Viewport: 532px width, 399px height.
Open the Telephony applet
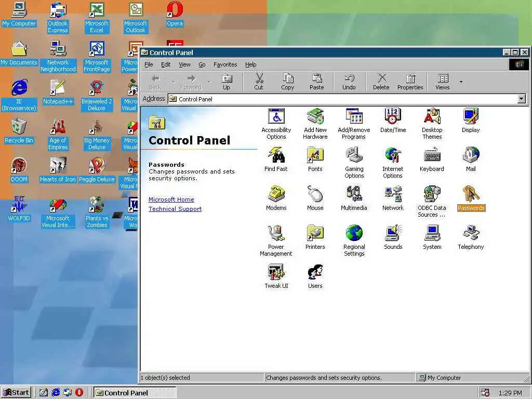point(471,237)
